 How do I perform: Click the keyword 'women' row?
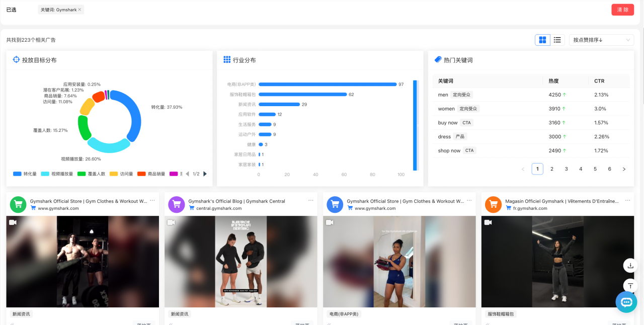531,109
